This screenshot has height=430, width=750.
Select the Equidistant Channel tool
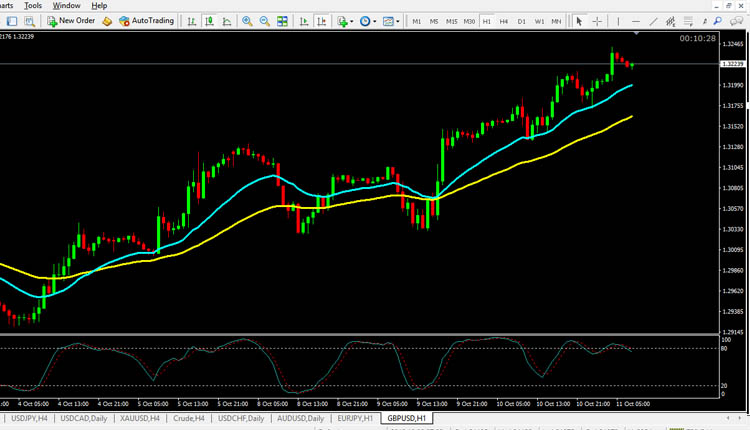pos(671,21)
